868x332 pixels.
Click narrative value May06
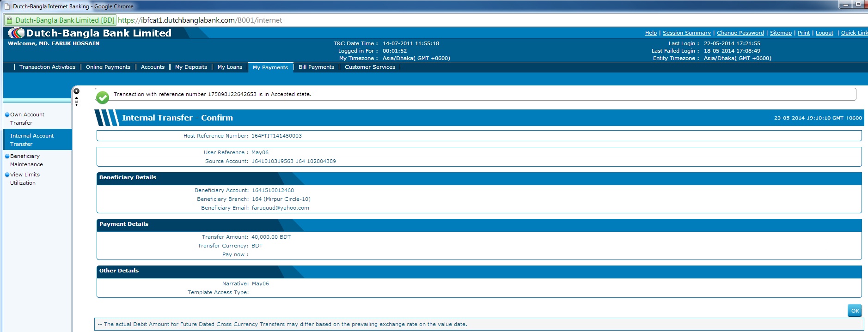(x=260, y=284)
